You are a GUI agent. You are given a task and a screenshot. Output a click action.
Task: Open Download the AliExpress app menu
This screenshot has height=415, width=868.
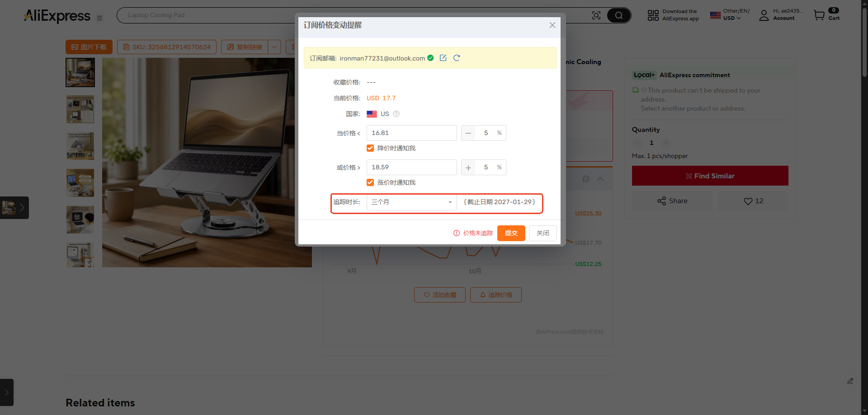pyautogui.click(x=673, y=15)
